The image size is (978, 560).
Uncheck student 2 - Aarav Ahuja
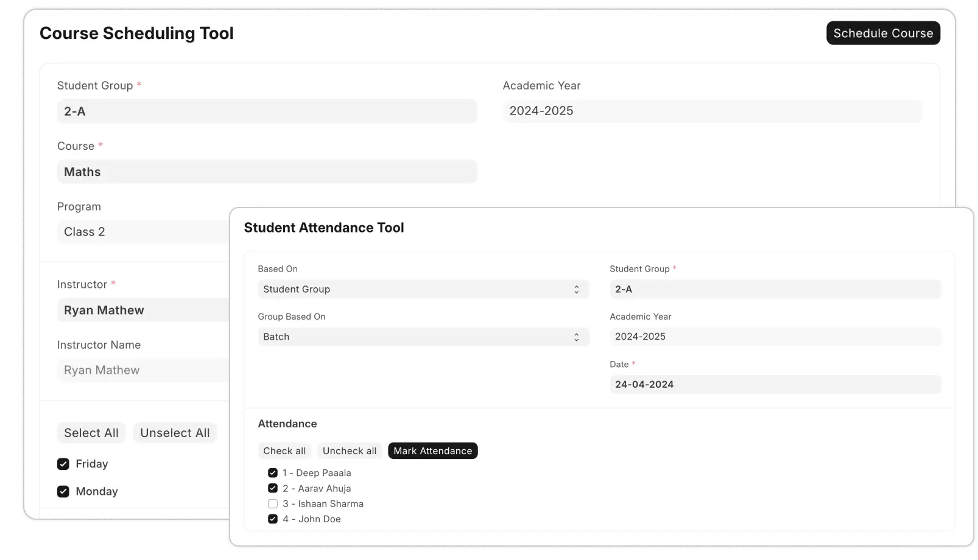(x=273, y=488)
